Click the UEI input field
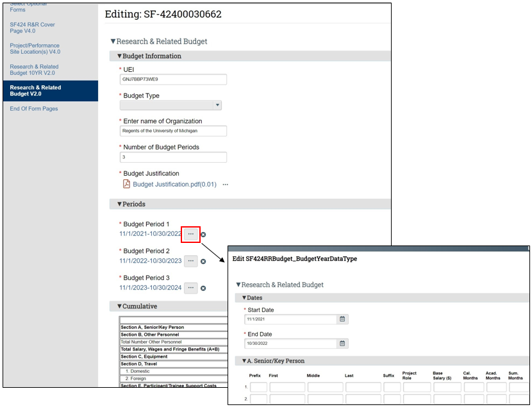532x407 pixels. pyautogui.click(x=173, y=79)
